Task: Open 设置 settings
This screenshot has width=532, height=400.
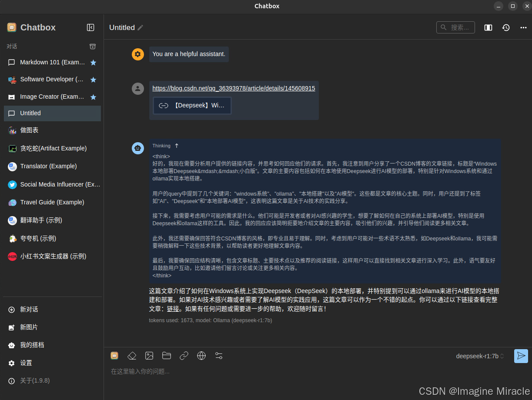Action: point(52,363)
